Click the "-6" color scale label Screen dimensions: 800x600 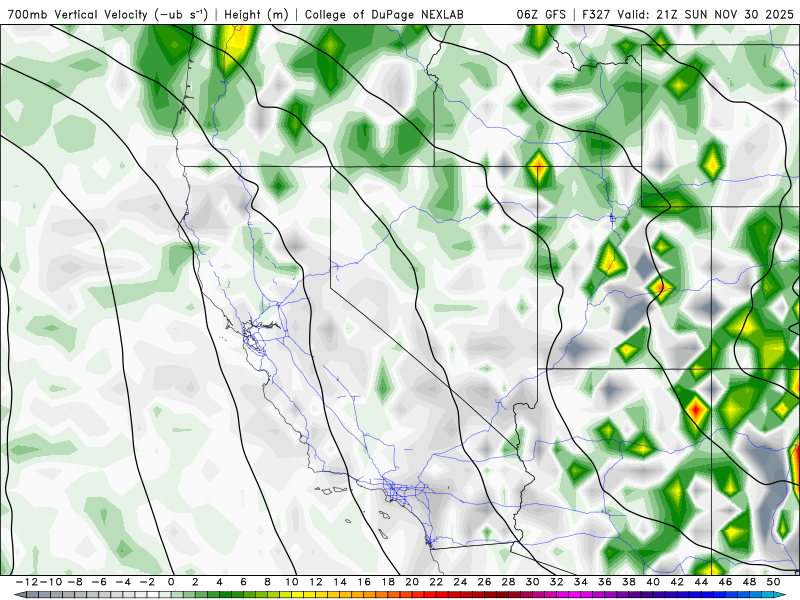point(99,582)
